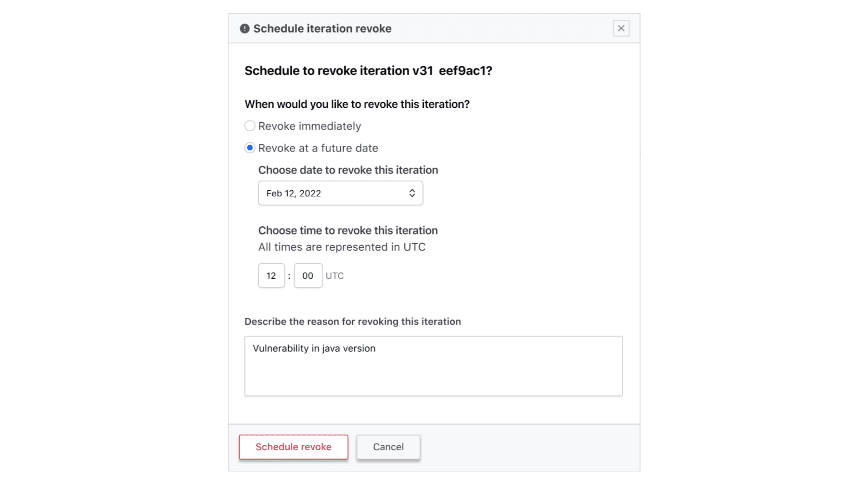Screen dimensions: 868x484
Task: Click the 'Choose date to revoke this iteration' label
Action: pyautogui.click(x=348, y=170)
